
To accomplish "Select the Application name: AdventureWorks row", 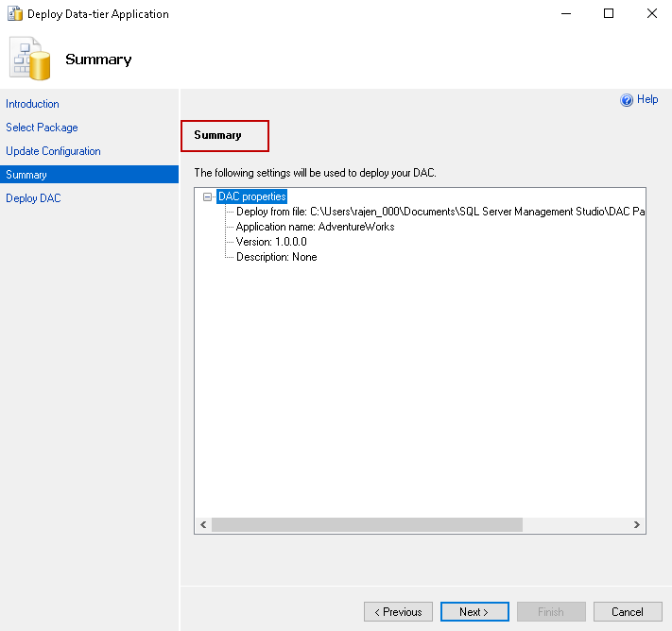I will [x=315, y=227].
